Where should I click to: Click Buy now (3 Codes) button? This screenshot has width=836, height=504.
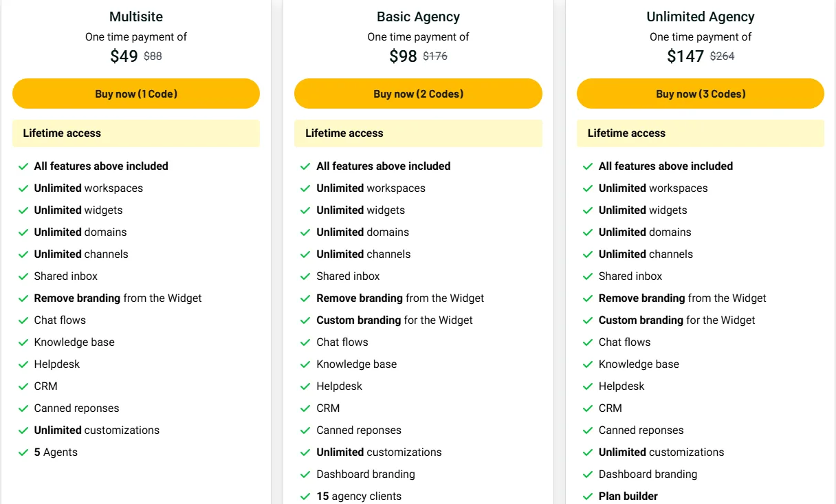pos(701,94)
